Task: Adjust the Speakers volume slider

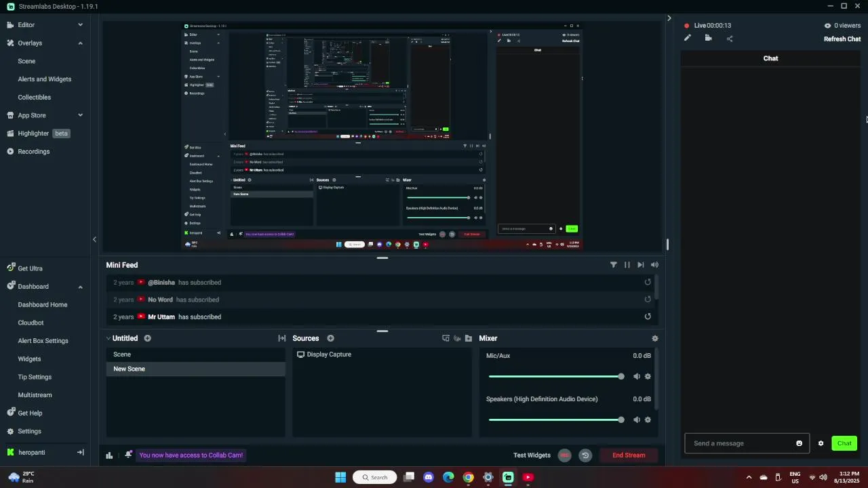Action: click(556, 420)
